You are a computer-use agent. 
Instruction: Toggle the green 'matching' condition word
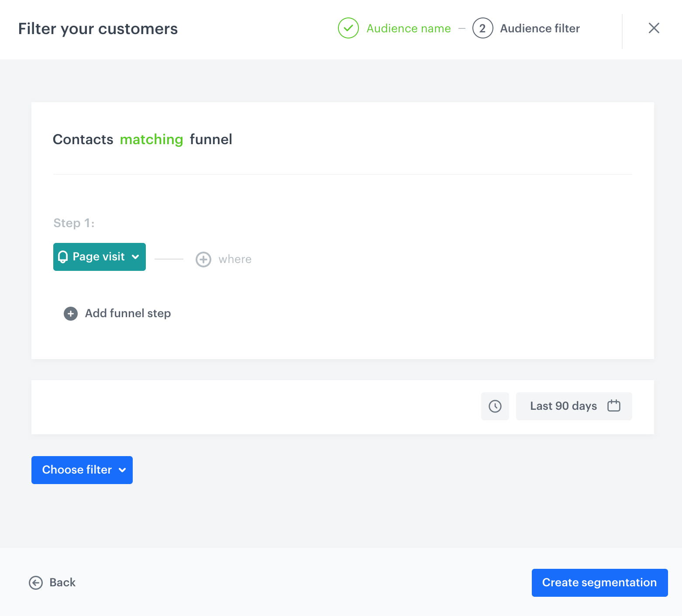click(151, 139)
